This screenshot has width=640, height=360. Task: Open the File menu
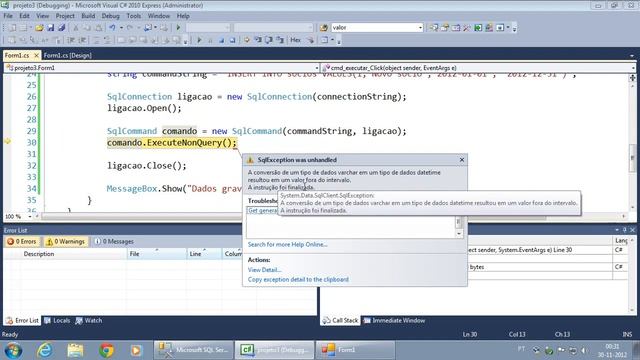pyautogui.click(x=8, y=16)
